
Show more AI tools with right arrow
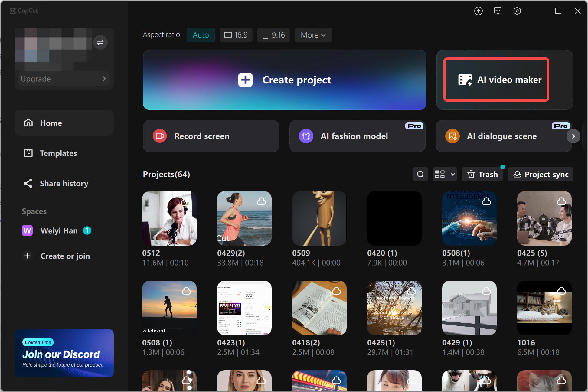[x=573, y=136]
